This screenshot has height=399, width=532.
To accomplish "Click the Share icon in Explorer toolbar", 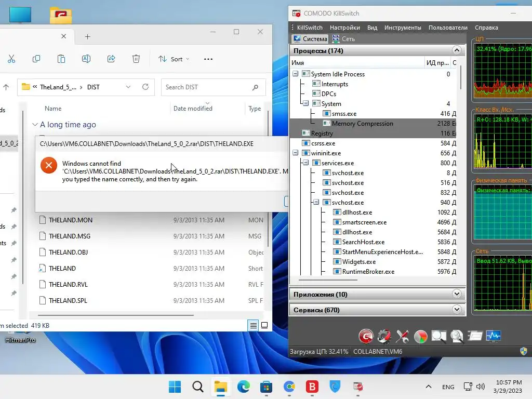I will 111,59.
